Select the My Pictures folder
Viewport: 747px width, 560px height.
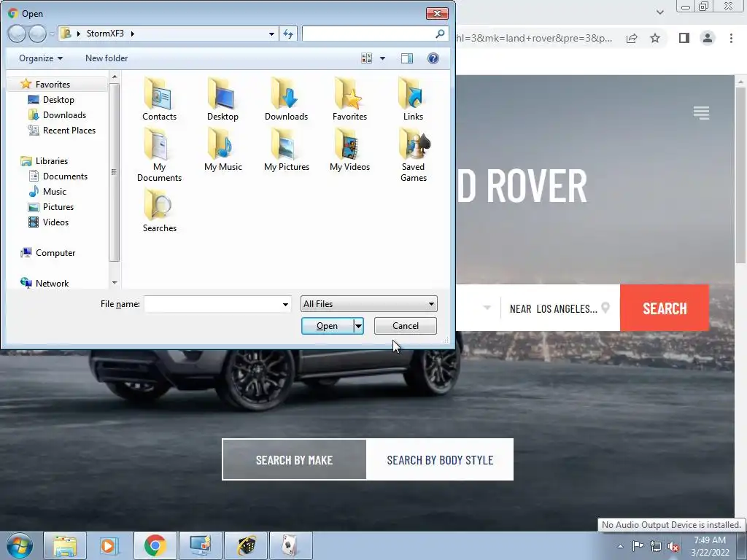coord(286,150)
